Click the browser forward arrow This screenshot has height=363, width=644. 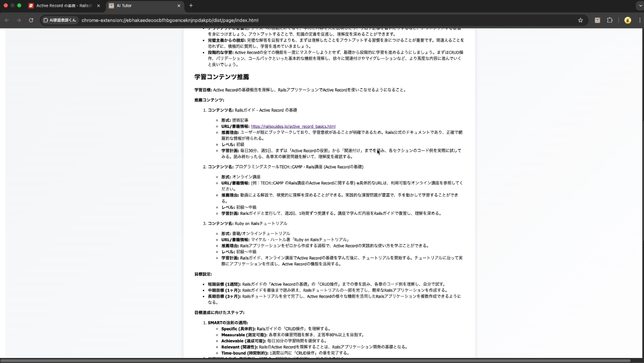(19, 20)
